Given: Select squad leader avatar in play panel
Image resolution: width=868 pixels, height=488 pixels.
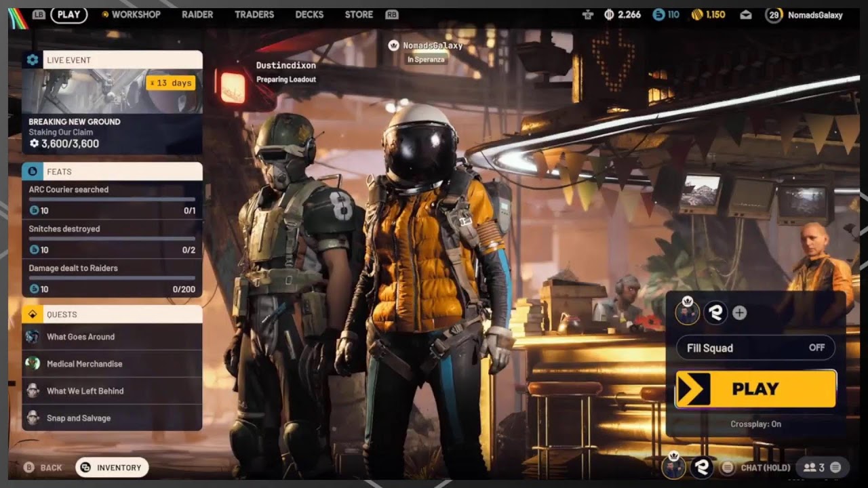Looking at the screenshot, I should [688, 312].
